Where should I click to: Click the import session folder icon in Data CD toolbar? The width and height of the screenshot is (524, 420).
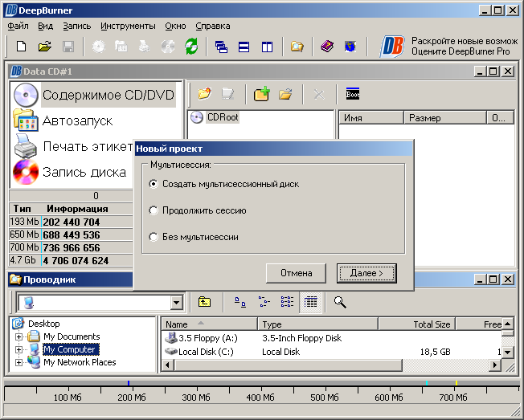click(204, 94)
